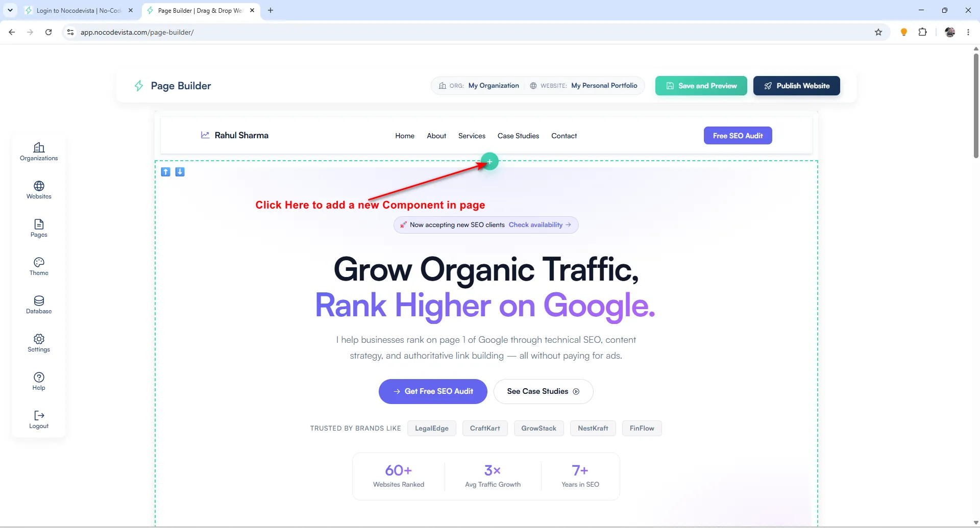Click the page vertical scrollbar
The height and width of the screenshot is (528, 980).
click(976, 107)
